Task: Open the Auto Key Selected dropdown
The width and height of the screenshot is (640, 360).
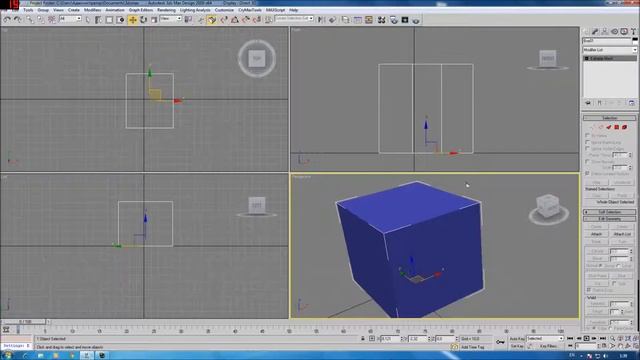Action: [545, 339]
